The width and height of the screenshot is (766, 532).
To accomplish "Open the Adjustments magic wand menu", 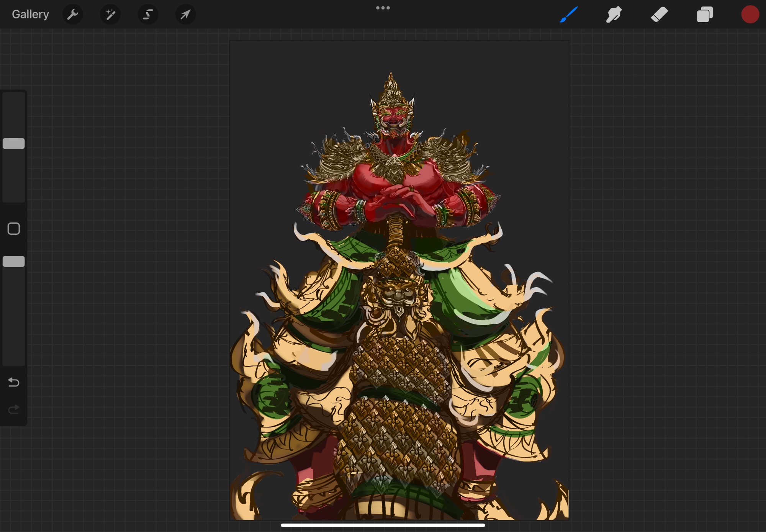I will (x=110, y=15).
